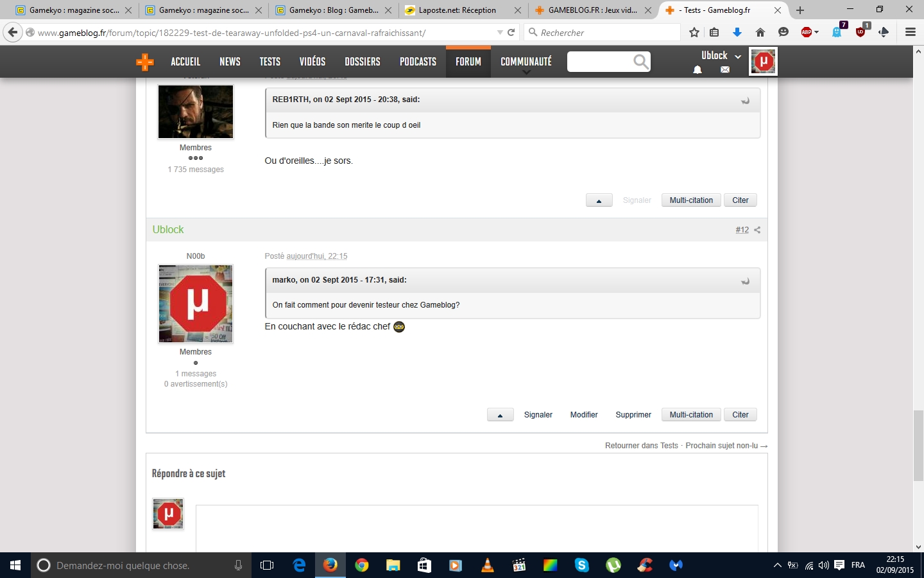Jump to quoted marko post arrow icon
Viewport: 924px width, 578px height.
point(745,281)
